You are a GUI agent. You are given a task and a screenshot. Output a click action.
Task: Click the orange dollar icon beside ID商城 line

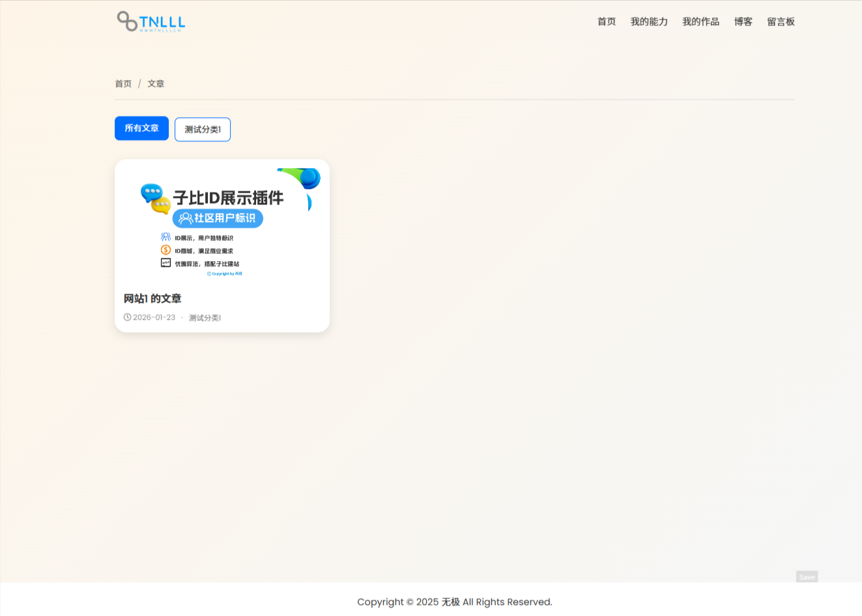pyautogui.click(x=165, y=249)
